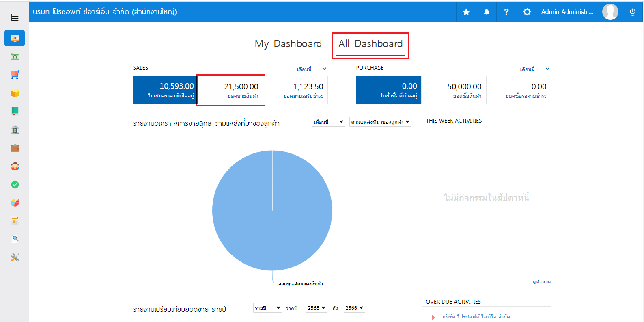Screen dimensions: 644x322
Task: Switch to My Dashboard tab
Action: (288, 44)
